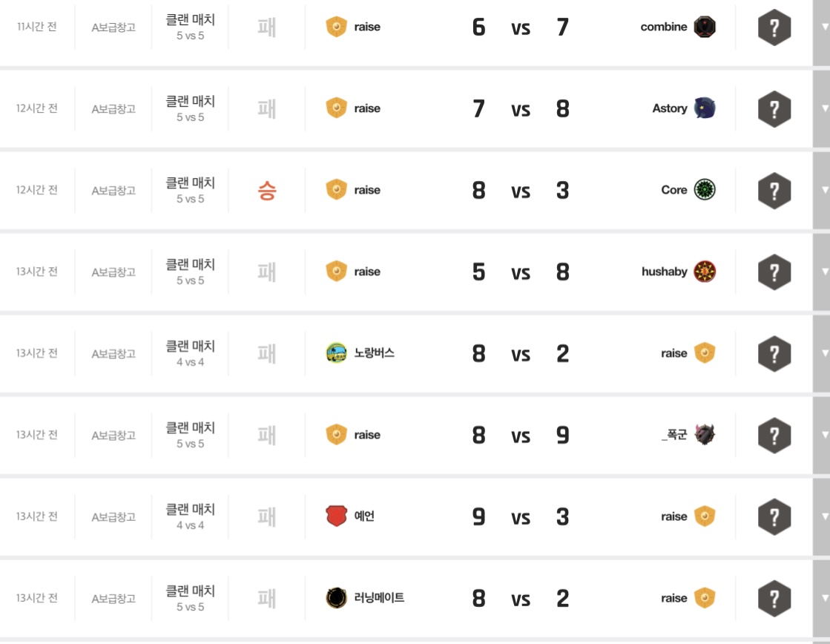830x644 pixels.
Task: Click the _폭군 clan emblem
Action: coord(704,436)
